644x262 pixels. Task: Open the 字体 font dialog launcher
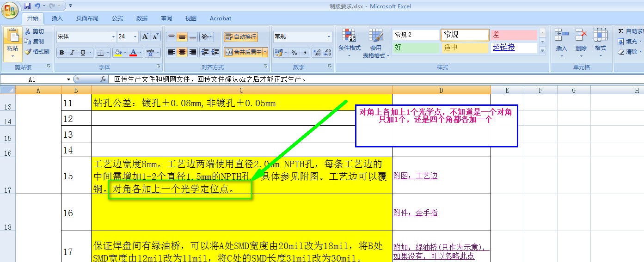(x=159, y=67)
